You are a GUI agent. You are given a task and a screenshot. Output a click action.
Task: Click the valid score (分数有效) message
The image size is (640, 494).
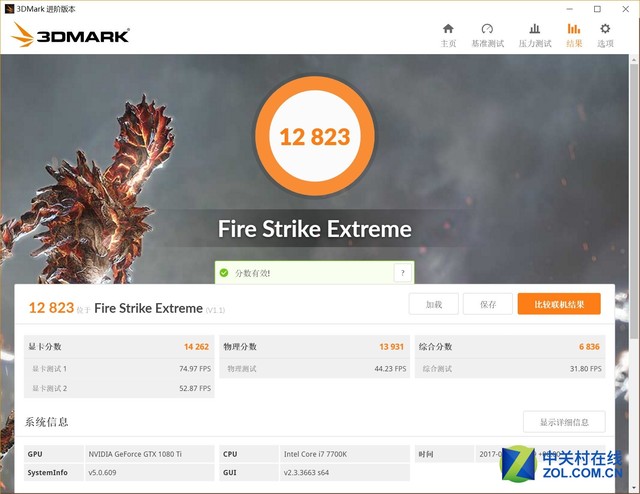click(252, 273)
